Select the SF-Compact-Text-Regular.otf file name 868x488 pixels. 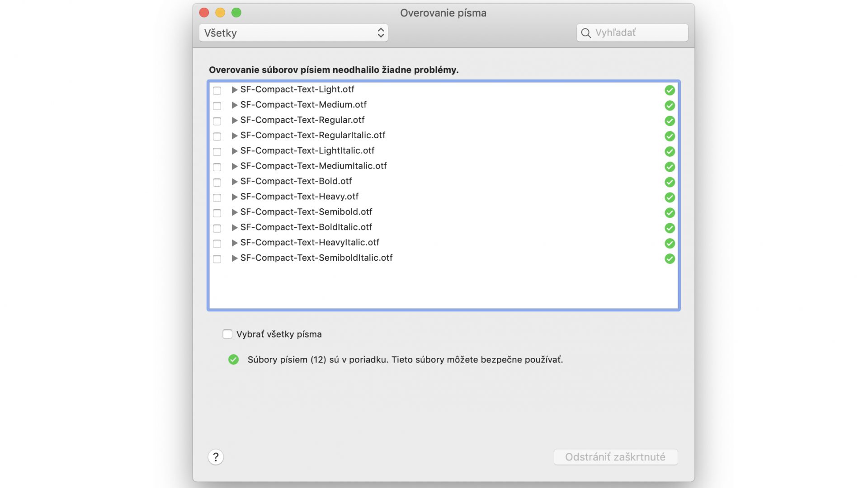click(302, 120)
